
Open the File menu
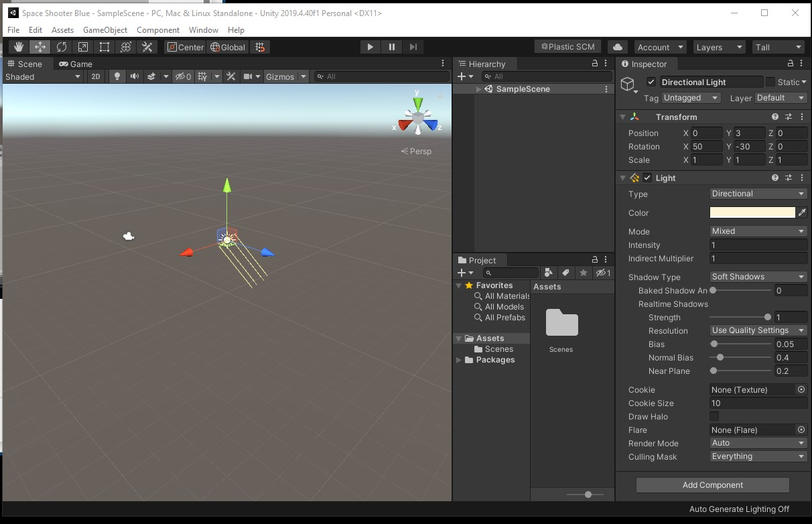coord(13,30)
